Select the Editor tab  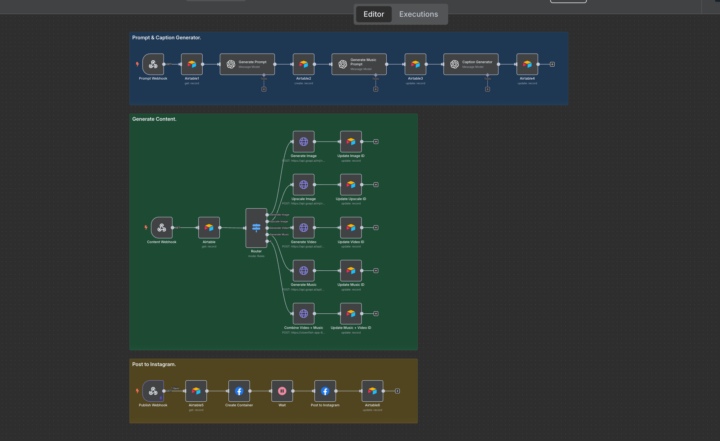click(x=374, y=14)
